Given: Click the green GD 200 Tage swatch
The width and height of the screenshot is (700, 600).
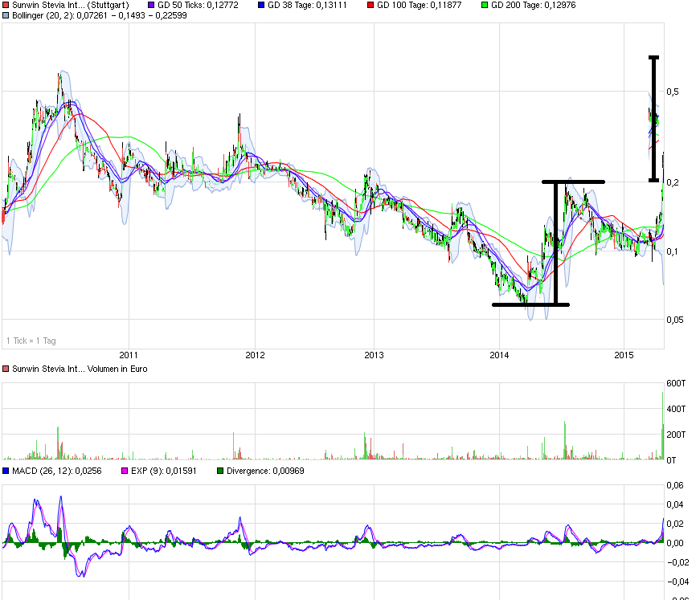Looking at the screenshot, I should pyautogui.click(x=485, y=5).
